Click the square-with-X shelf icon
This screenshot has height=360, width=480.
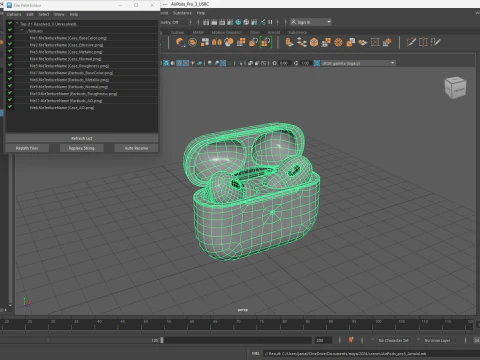375,42
